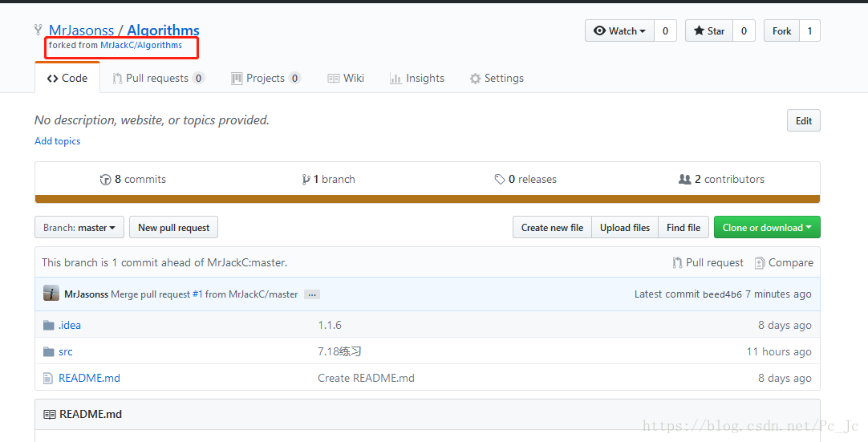Click MrJasonss avatar thumbnail in commit row

point(51,294)
